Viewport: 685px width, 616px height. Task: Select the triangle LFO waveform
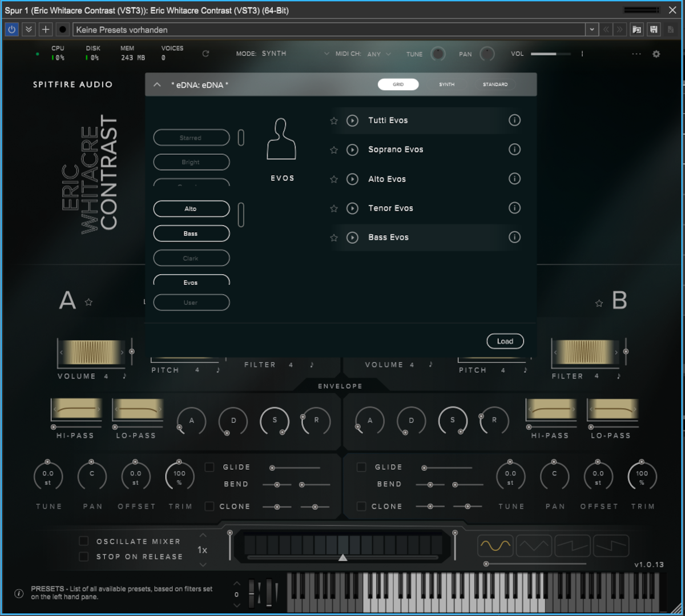point(534,546)
